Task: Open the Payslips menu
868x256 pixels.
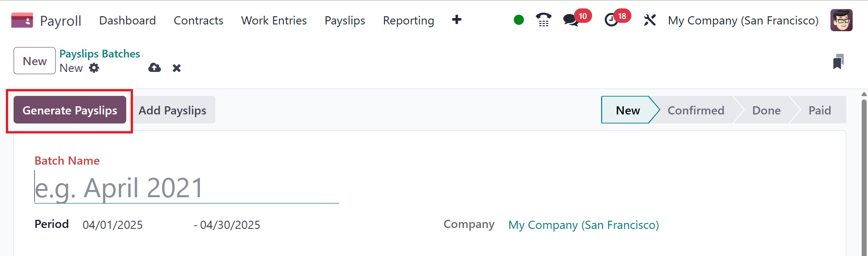Action: 345,20
